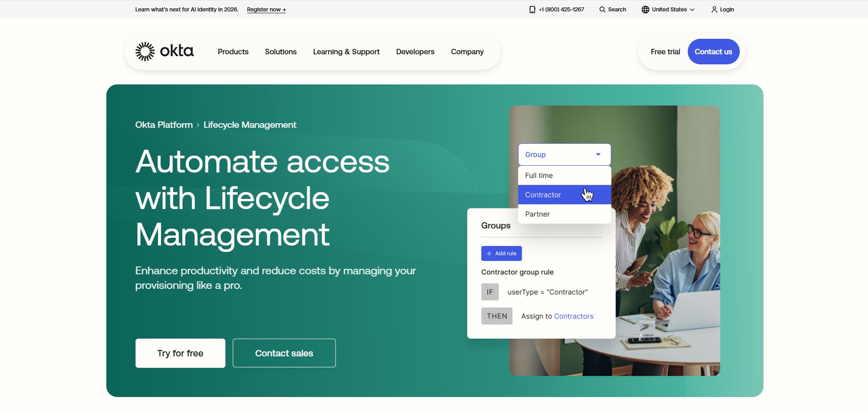
Task: Click the Contact sales button
Action: 284,353
